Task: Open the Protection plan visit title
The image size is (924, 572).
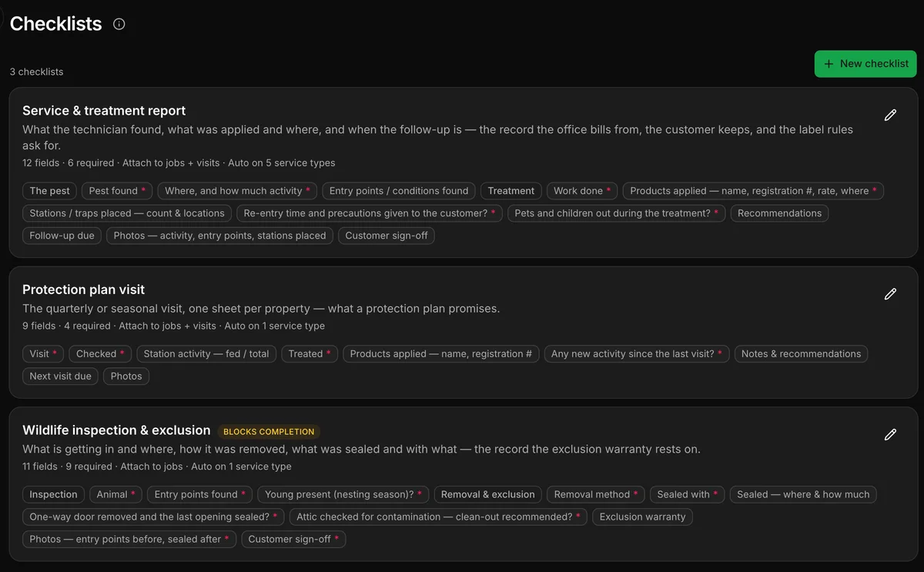Action: 83,289
